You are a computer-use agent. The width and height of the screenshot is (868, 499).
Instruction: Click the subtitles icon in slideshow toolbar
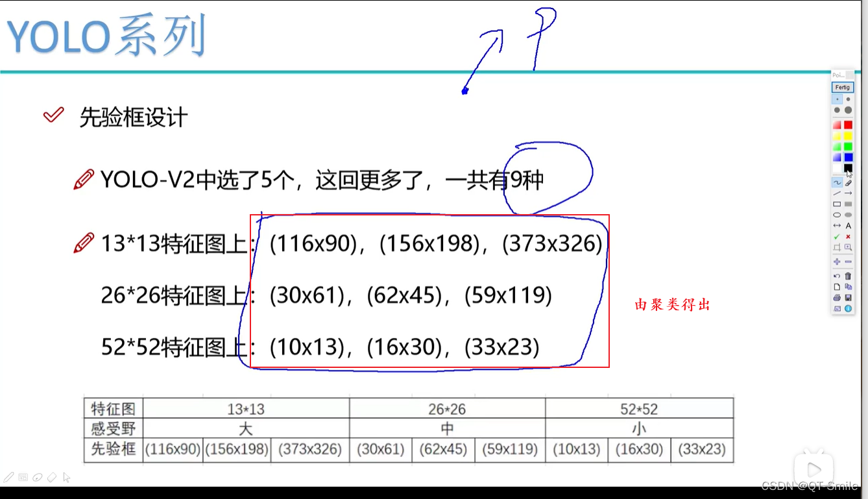[23, 478]
